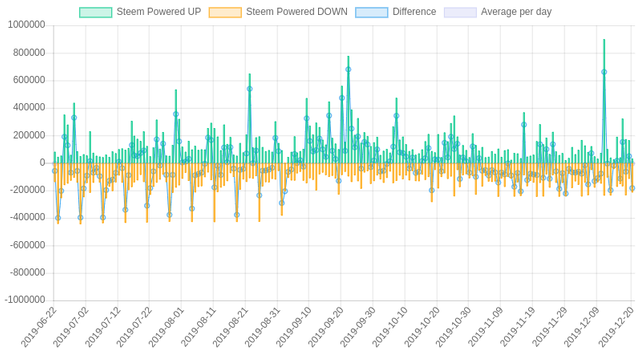Click the y-axis label 200000
The height and width of the screenshot is (361, 640).
29,135
